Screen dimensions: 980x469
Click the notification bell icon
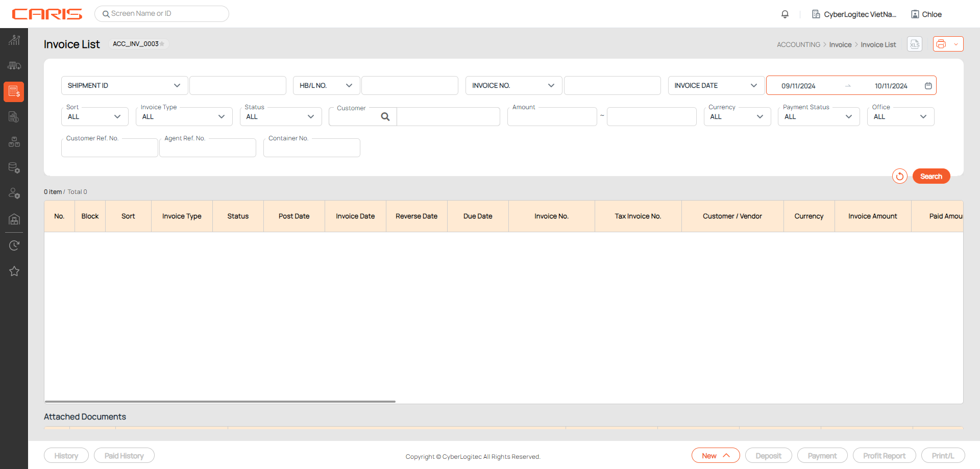pyautogui.click(x=785, y=14)
